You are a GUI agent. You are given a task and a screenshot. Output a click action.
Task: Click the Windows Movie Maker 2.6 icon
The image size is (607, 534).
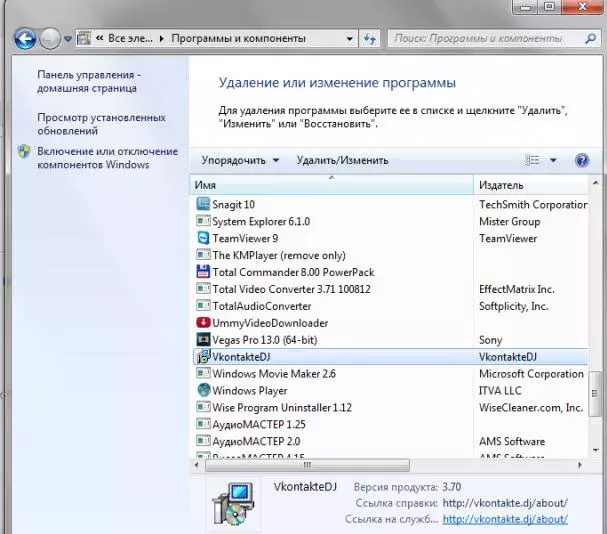tap(203, 373)
